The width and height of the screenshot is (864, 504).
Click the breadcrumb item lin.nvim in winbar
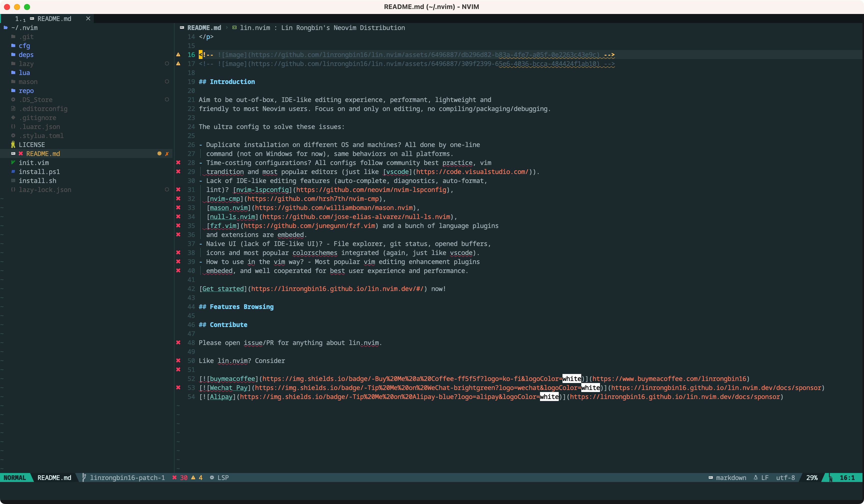click(x=255, y=28)
